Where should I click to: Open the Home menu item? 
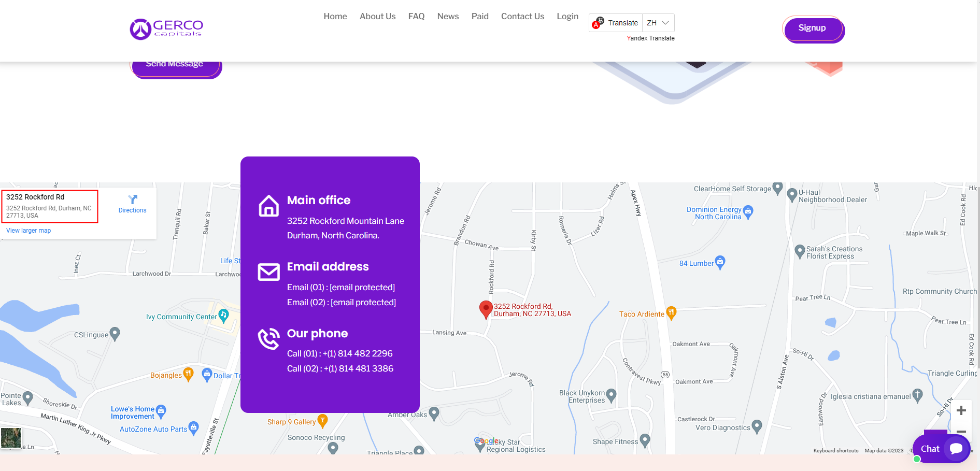335,17
